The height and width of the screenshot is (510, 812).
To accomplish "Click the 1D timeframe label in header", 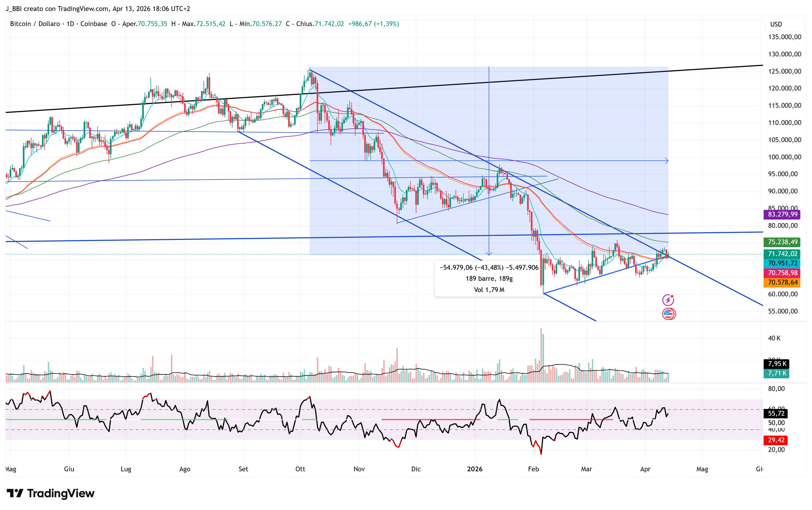I will point(70,24).
